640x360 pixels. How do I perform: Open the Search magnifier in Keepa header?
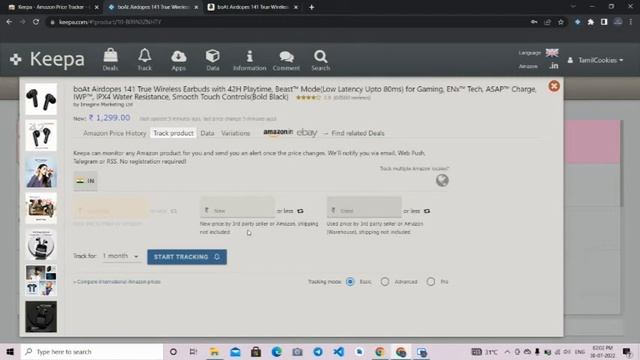click(320, 60)
